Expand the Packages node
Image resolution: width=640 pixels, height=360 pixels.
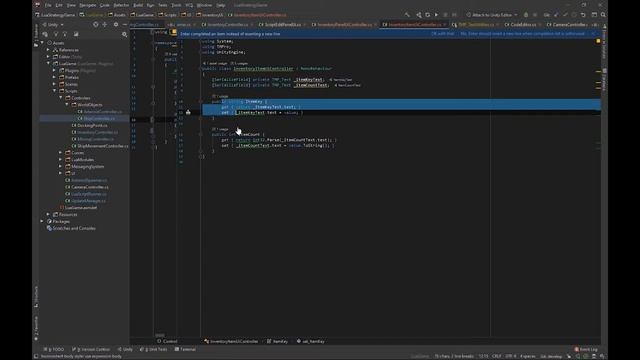42,221
